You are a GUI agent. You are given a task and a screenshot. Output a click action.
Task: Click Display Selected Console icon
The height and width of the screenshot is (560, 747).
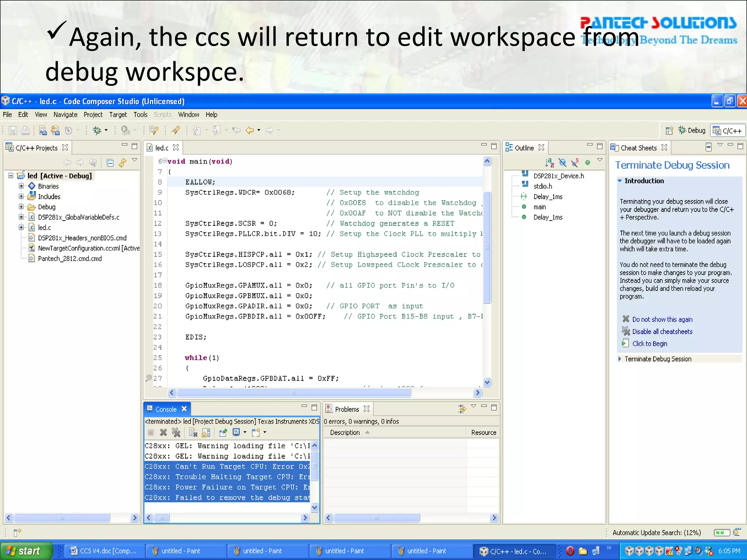(236, 432)
